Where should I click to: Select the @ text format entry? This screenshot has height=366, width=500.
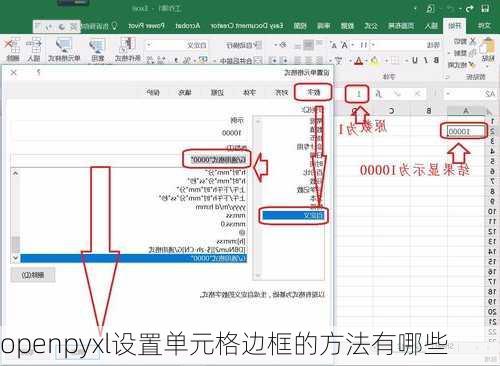point(243,232)
